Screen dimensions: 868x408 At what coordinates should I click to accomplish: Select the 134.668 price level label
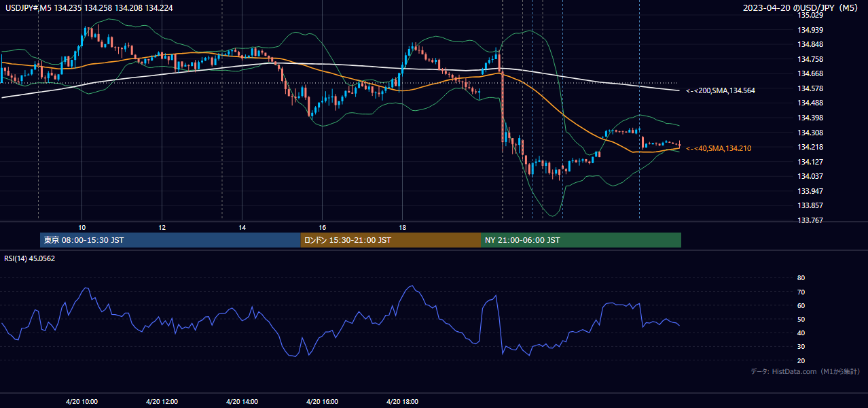pyautogui.click(x=810, y=73)
